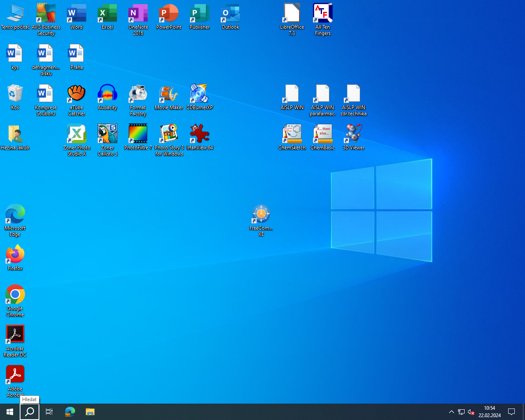525x420 pixels.
Task: Select the LibreOffice 7.3 shortcut
Action: click(x=292, y=20)
